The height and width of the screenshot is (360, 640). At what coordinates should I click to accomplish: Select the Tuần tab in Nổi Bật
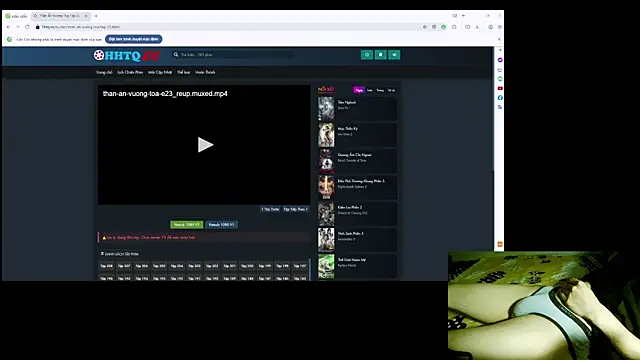click(370, 90)
